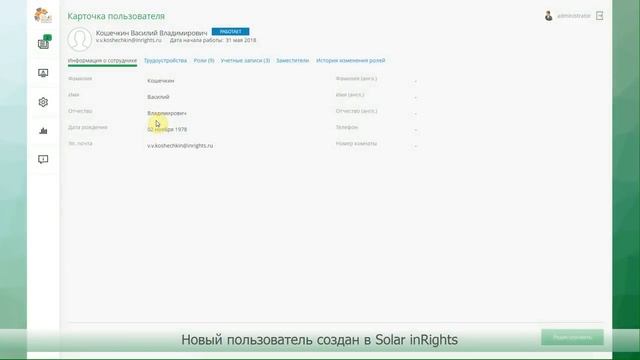Open the settings gear in sidebar
This screenshot has height=360, width=640.
tap(43, 102)
